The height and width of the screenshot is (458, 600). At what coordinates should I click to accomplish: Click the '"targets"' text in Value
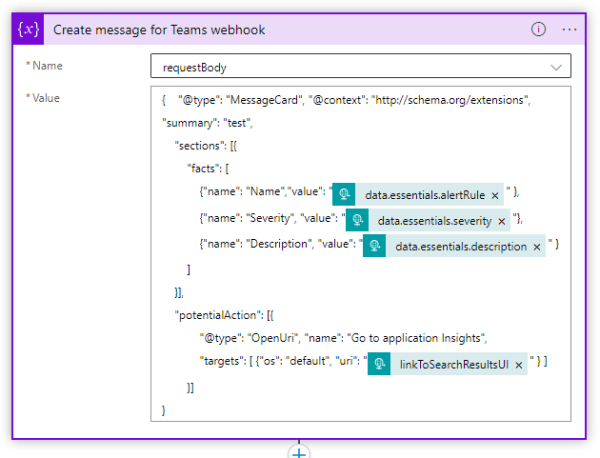222,361
